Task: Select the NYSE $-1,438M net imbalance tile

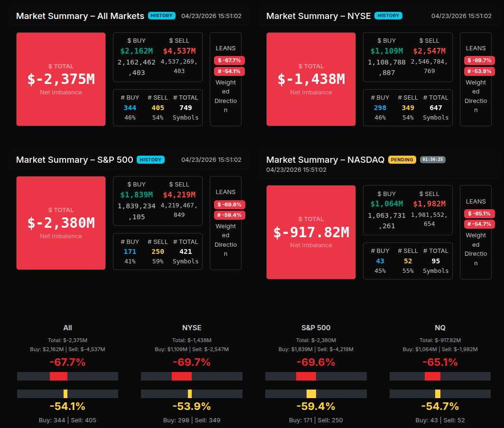Action: (x=311, y=79)
